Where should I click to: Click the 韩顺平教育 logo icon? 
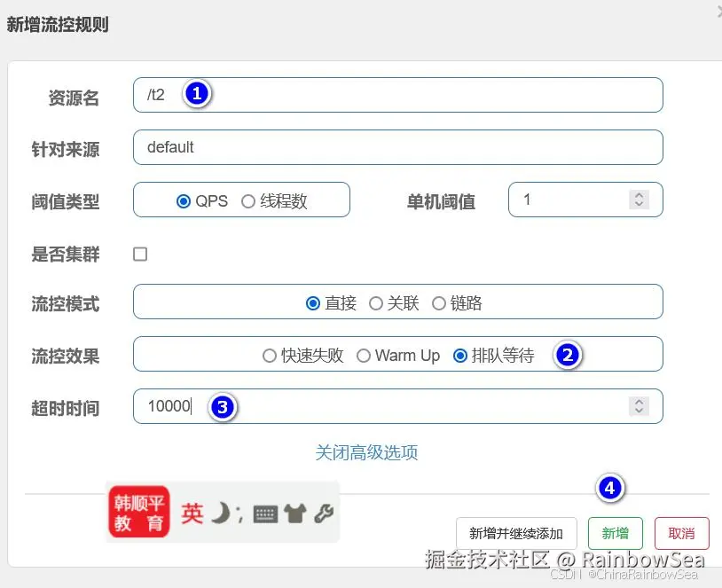coord(139,514)
